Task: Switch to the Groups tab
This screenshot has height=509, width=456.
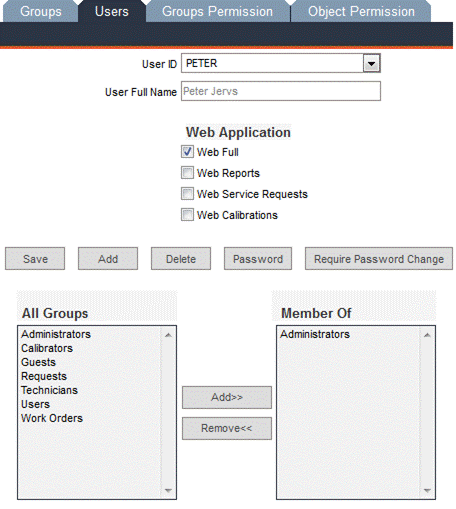Action: [x=41, y=11]
